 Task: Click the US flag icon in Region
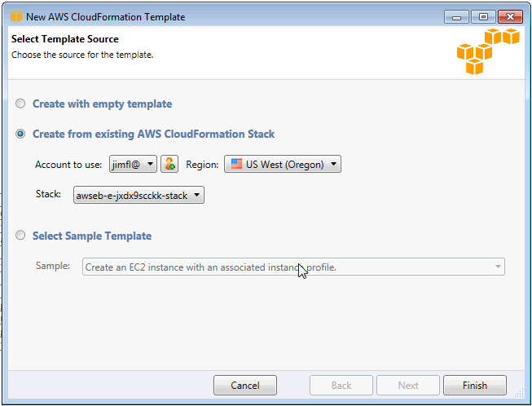click(x=237, y=165)
